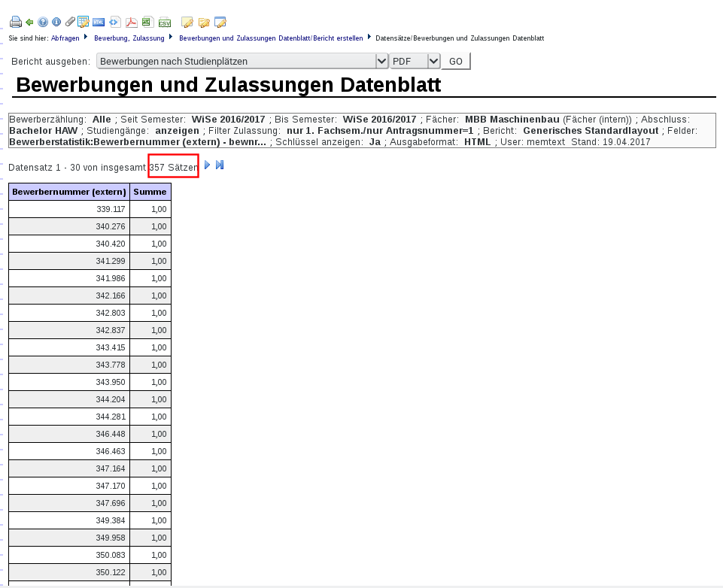Select applicant number 350.122
723x588 pixels.
[x=111, y=572]
